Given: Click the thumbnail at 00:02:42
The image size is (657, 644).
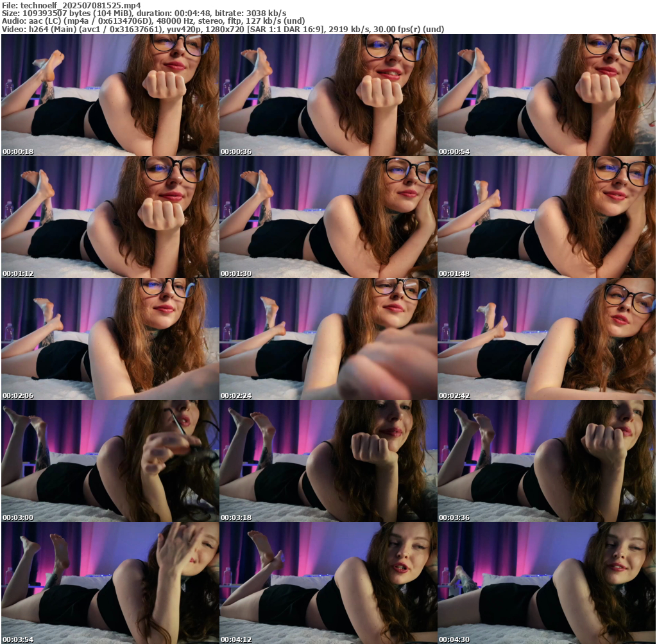Looking at the screenshot, I should coord(547,339).
